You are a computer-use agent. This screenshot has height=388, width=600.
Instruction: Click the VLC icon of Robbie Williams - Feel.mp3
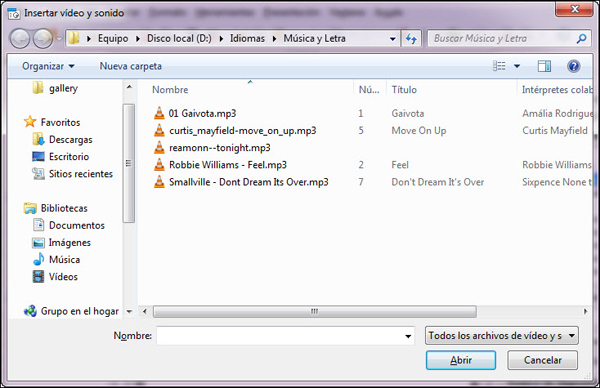pyautogui.click(x=159, y=165)
